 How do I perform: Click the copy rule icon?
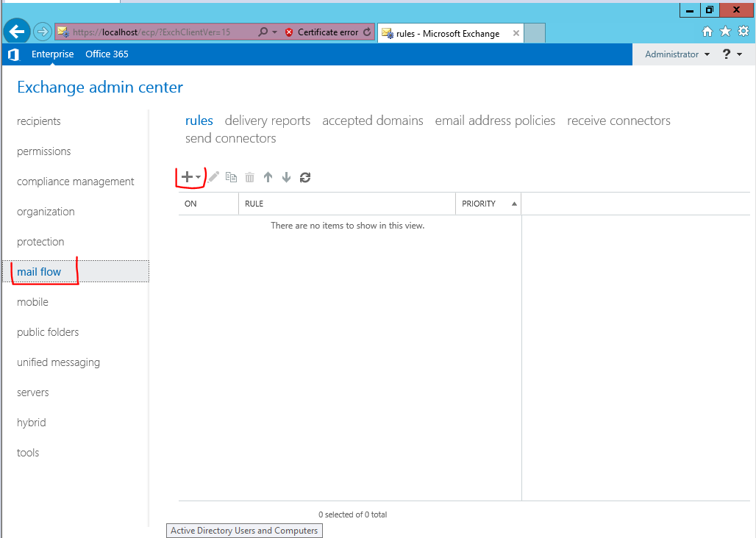[x=232, y=177]
